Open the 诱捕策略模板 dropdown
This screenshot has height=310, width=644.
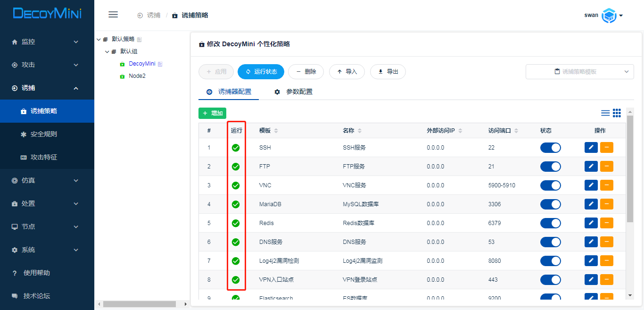(579, 72)
